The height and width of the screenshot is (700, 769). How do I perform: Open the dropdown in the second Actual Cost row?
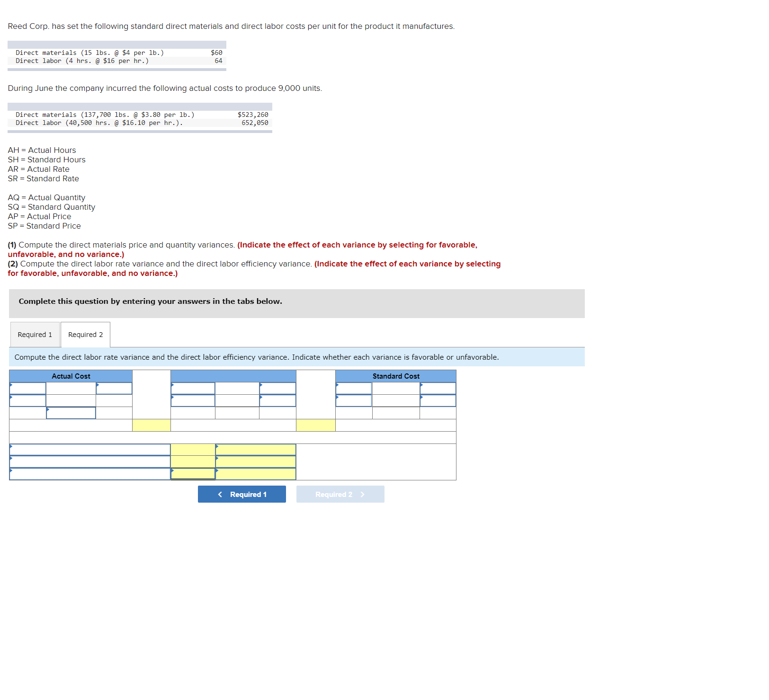pos(27,400)
